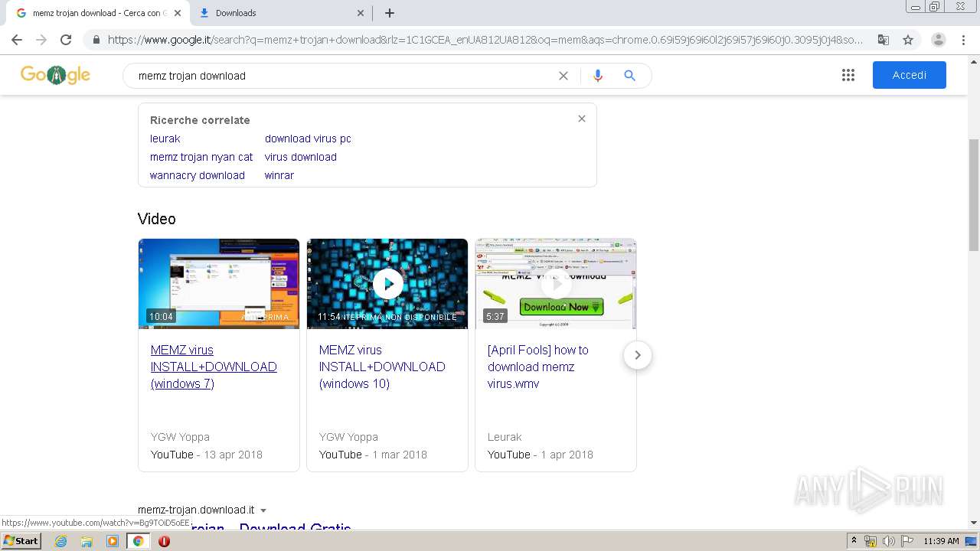This screenshot has width=980, height=551.
Task: Show next videos with carousel arrow
Action: coord(637,355)
